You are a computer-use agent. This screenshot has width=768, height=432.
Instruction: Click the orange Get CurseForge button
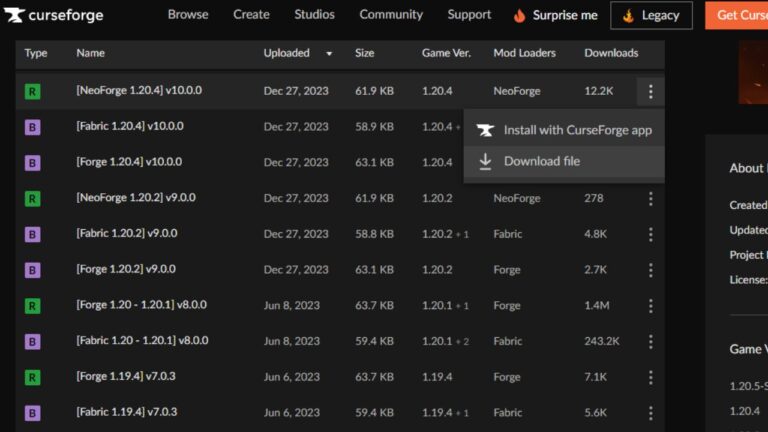740,15
